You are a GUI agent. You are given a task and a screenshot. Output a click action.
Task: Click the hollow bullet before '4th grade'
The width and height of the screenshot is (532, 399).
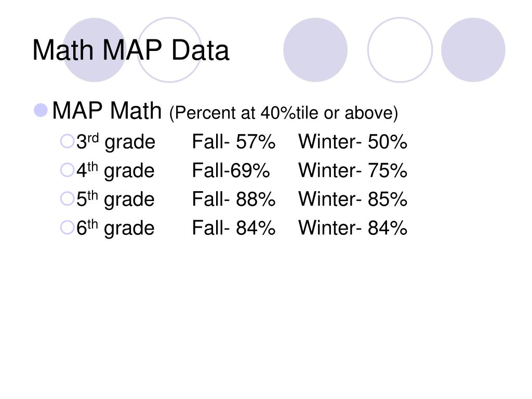tap(67, 170)
